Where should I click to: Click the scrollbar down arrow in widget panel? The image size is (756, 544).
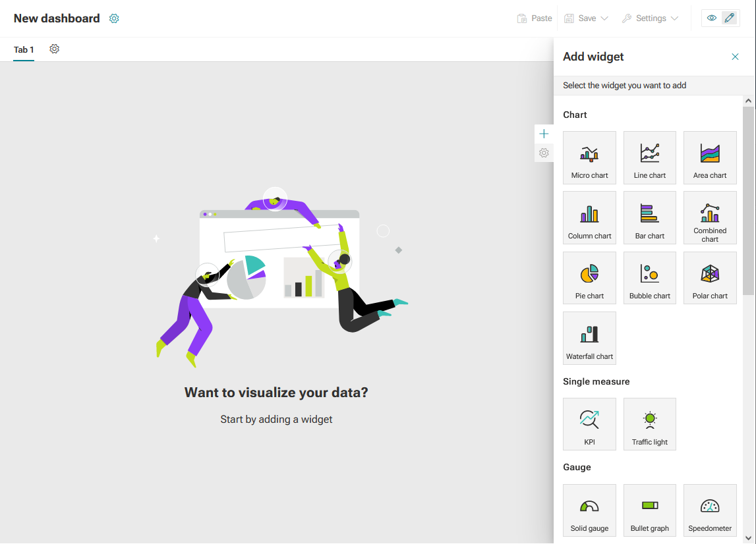pyautogui.click(x=748, y=537)
